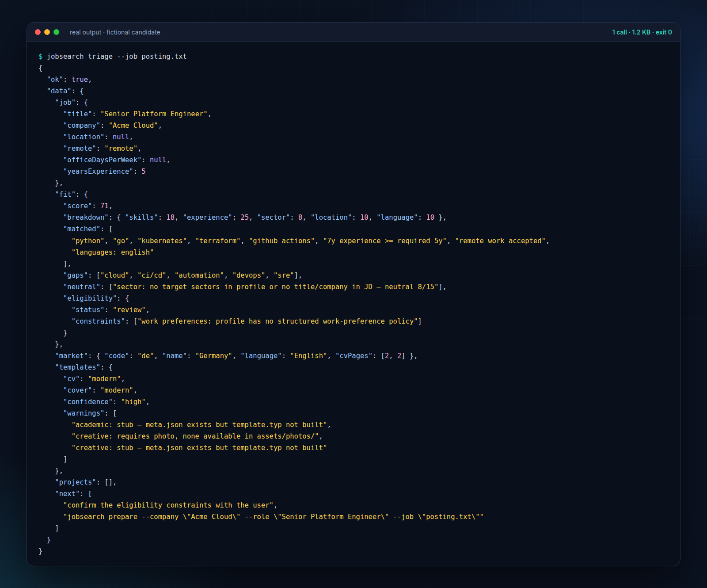
Task: Click the "creative: requires photo" warning line
Action: coord(197,436)
